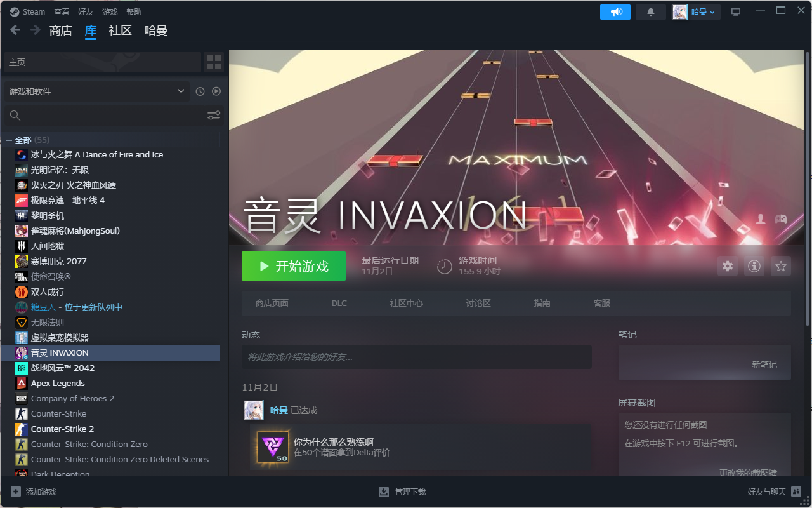
Task: Open 你为什么那么熟练啊 achievement icon
Action: [273, 447]
